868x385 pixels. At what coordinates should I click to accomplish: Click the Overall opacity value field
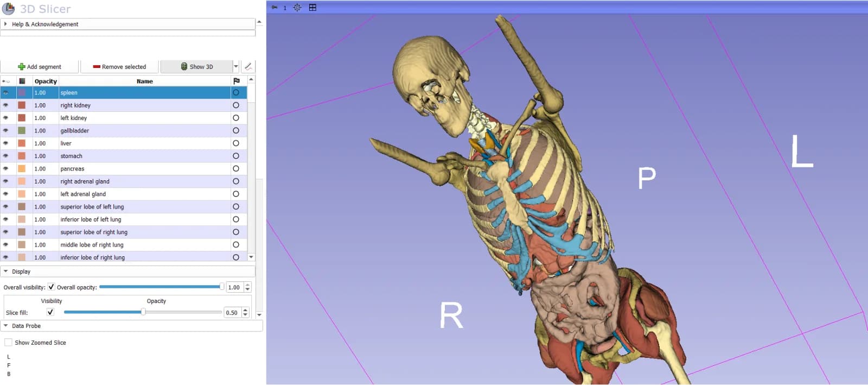pos(234,287)
